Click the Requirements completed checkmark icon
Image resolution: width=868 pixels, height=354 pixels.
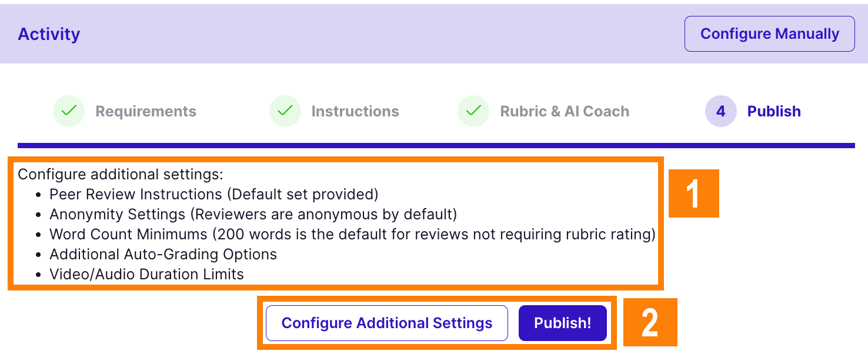[69, 111]
